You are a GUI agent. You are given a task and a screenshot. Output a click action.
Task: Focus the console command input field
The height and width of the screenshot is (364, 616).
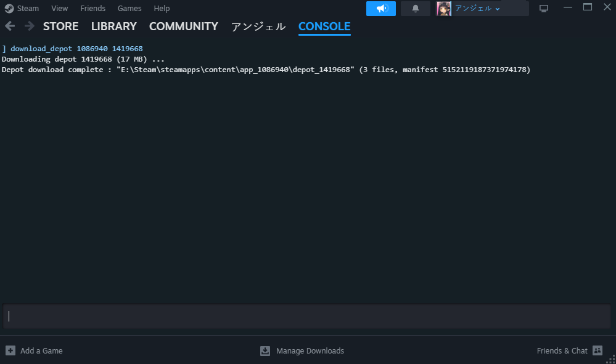(x=306, y=316)
